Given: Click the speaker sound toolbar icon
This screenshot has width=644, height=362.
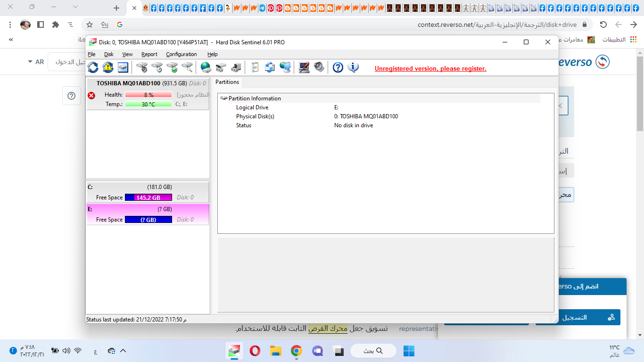Looking at the screenshot, I should (x=319, y=67).
